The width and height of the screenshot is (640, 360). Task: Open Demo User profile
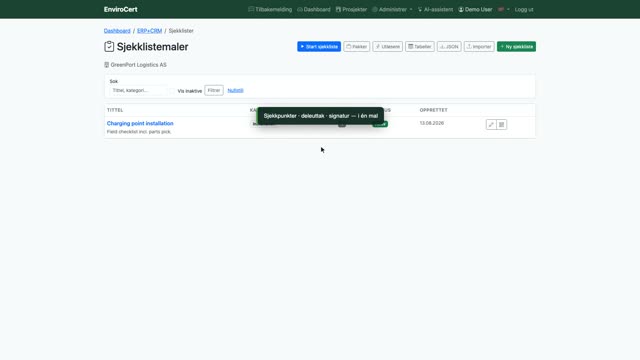[x=475, y=9]
